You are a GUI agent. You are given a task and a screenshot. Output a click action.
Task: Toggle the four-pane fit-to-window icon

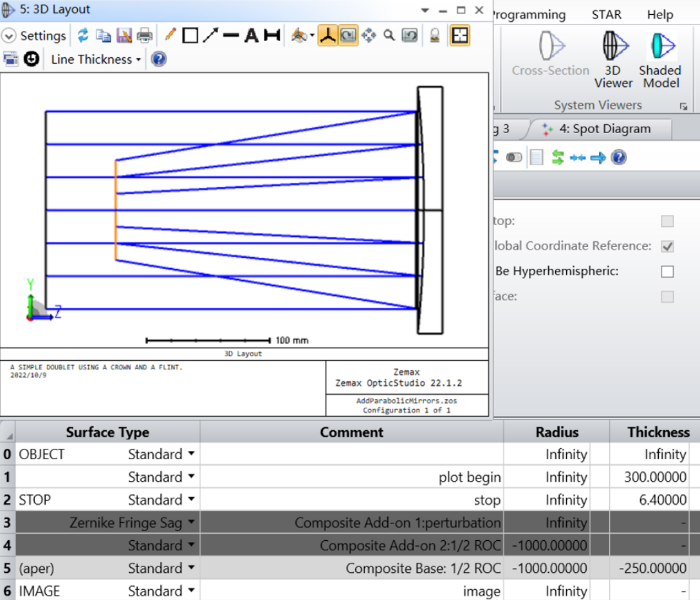click(460, 35)
